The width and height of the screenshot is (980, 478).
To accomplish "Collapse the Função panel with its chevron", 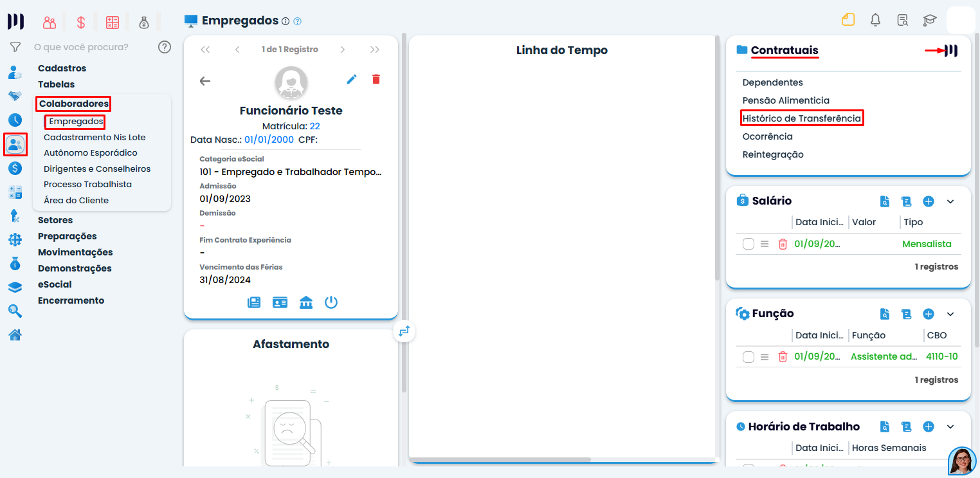I will point(950,314).
